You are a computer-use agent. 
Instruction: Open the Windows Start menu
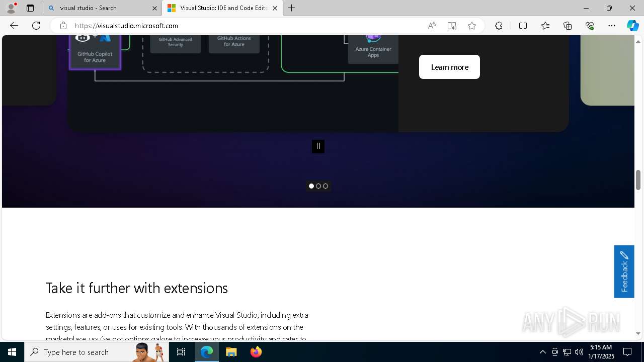pos(12,352)
